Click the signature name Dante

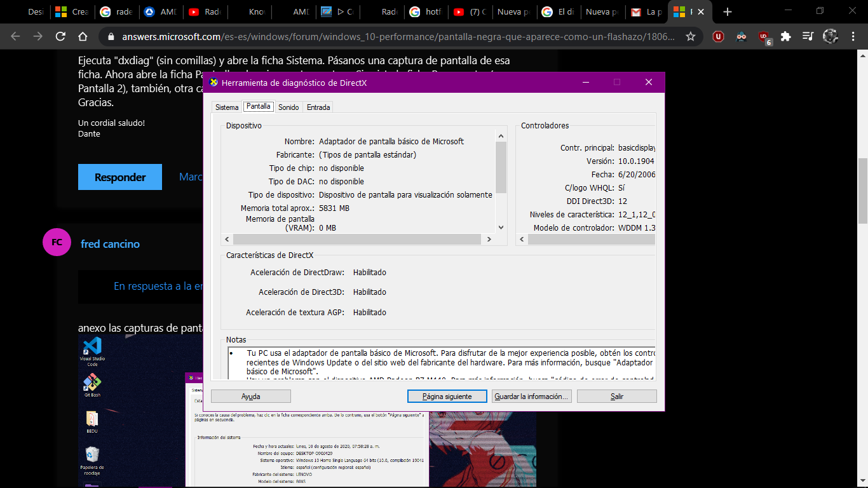click(x=89, y=133)
